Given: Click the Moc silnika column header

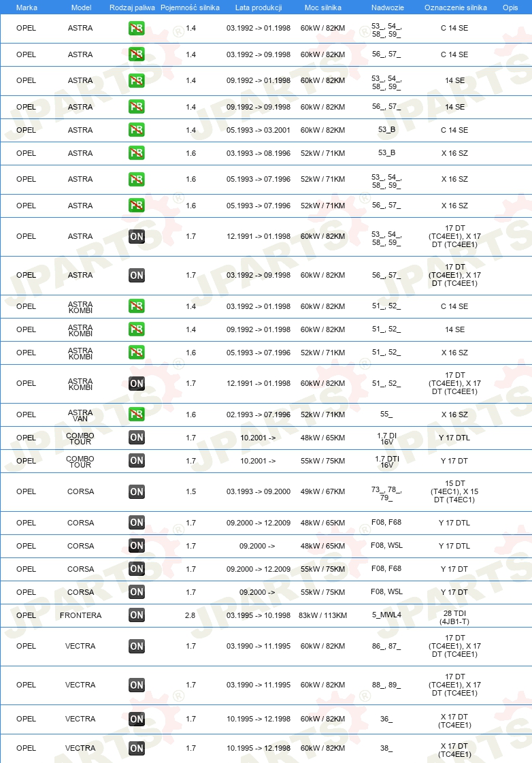Looking at the screenshot, I should [x=323, y=7].
